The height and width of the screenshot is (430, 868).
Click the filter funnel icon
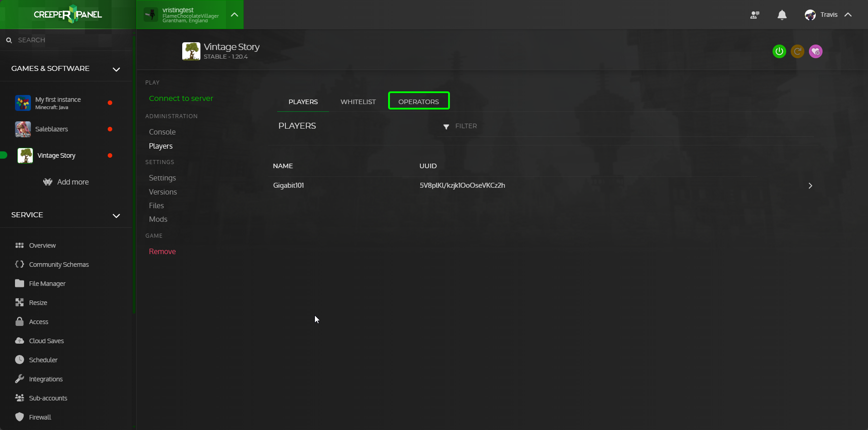click(x=446, y=127)
